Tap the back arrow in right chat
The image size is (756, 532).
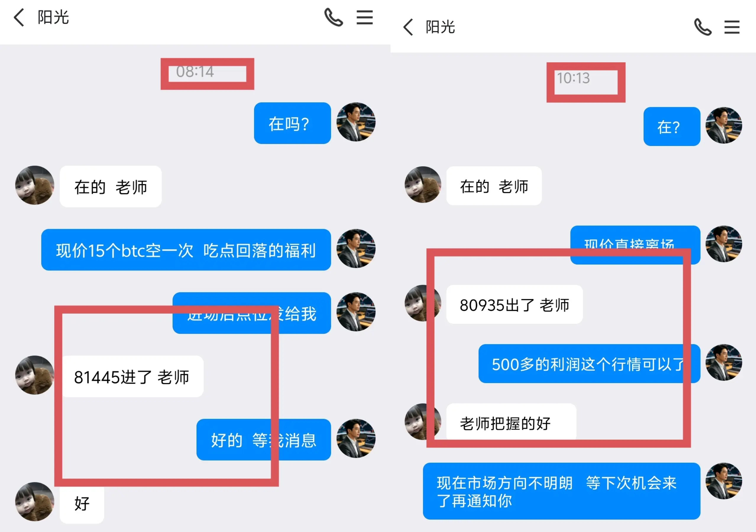click(x=408, y=27)
